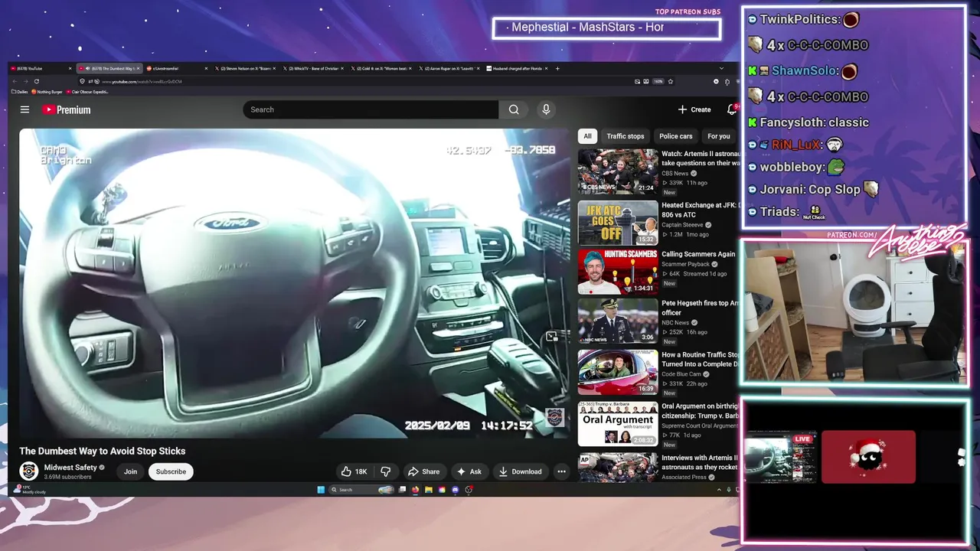Open the Dailies bookmark folder
The image size is (980, 551).
click(20, 92)
